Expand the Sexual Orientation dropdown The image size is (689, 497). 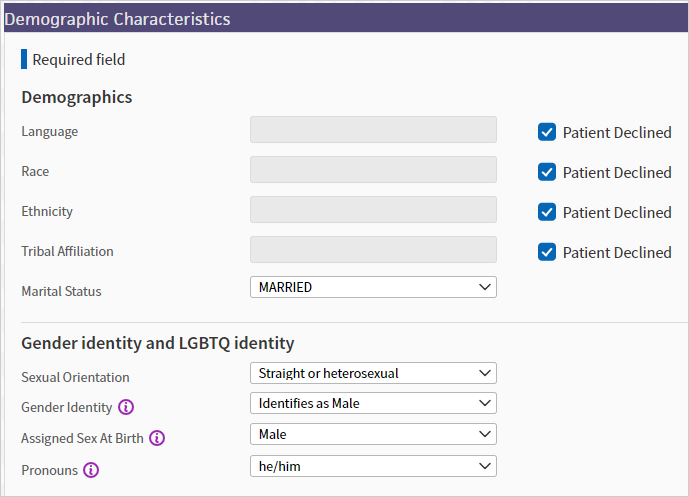[x=372, y=373]
